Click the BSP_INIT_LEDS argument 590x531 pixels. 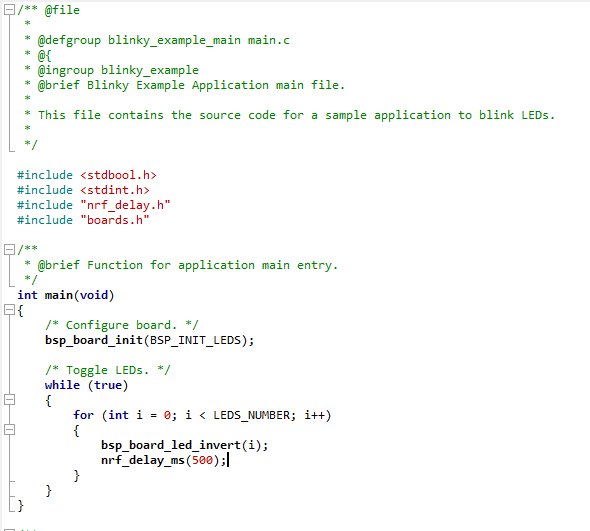195,340
